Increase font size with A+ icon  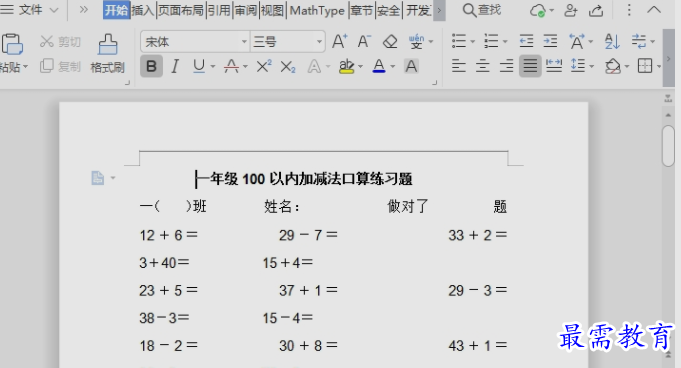[x=340, y=42]
